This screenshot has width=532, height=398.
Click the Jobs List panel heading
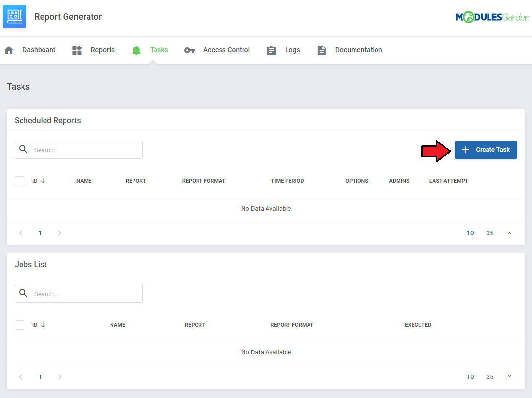click(x=30, y=264)
